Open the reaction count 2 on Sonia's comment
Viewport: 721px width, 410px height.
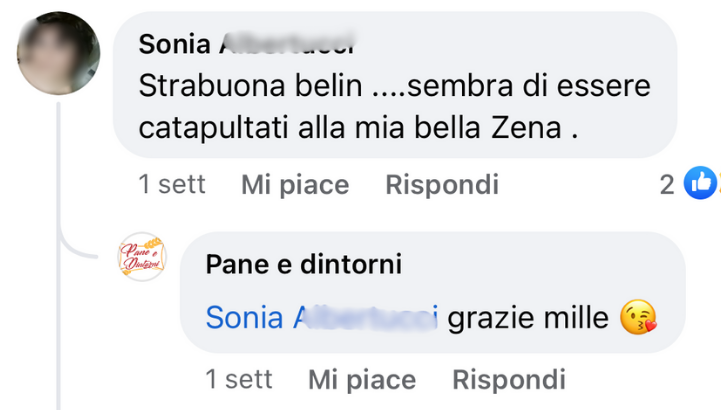(667, 184)
